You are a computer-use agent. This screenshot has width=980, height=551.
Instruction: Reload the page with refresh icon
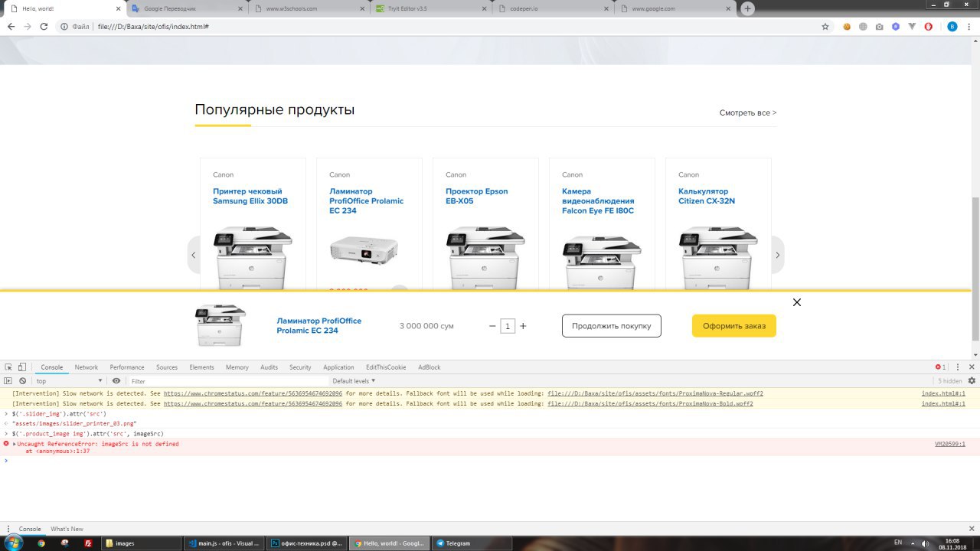click(44, 26)
